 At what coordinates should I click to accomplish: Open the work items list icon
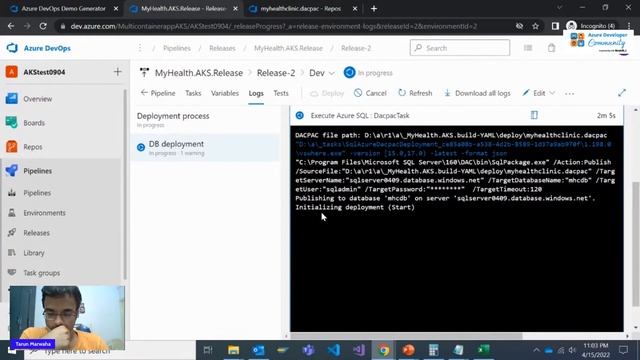tap(528, 48)
